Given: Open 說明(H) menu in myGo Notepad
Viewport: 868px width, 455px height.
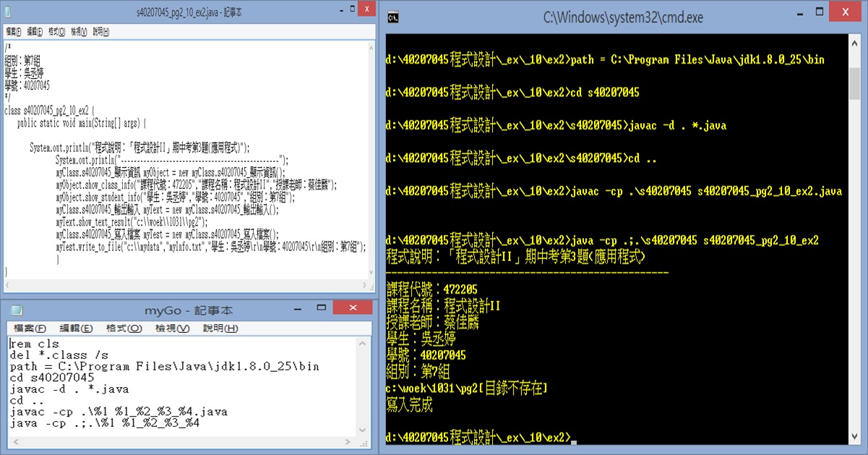Looking at the screenshot, I should [220, 328].
